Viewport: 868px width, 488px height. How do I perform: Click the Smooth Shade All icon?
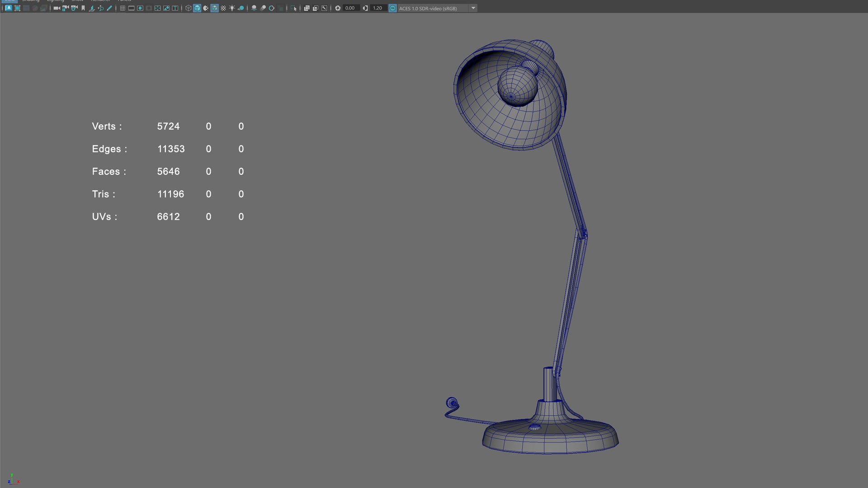[197, 8]
